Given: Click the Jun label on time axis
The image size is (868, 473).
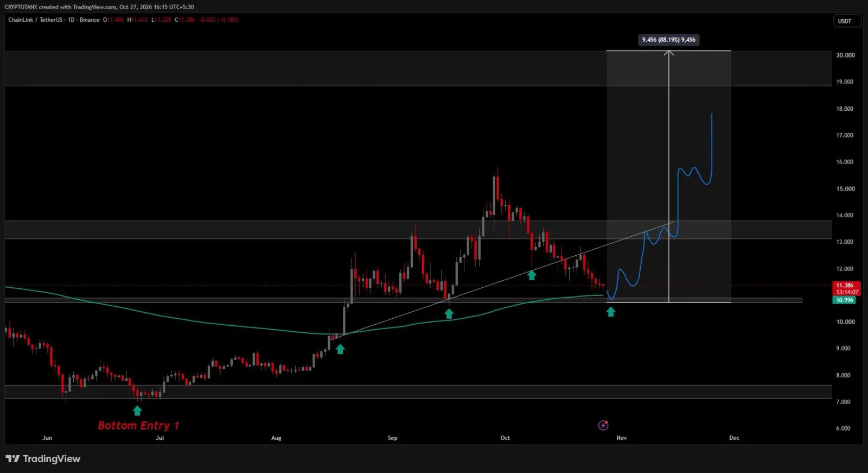Looking at the screenshot, I should pos(47,438).
